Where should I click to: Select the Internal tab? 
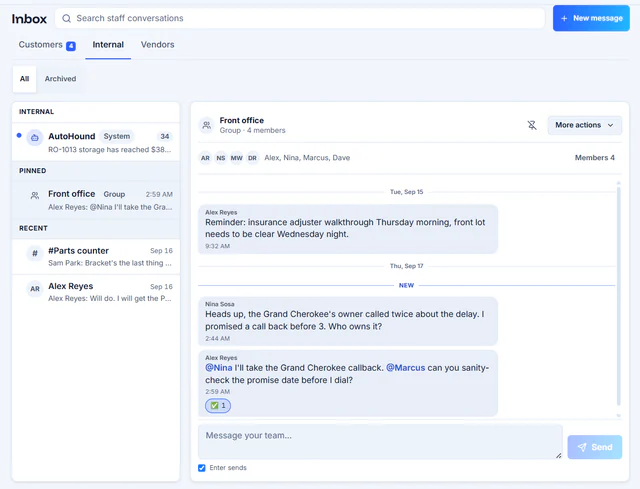[108, 45]
